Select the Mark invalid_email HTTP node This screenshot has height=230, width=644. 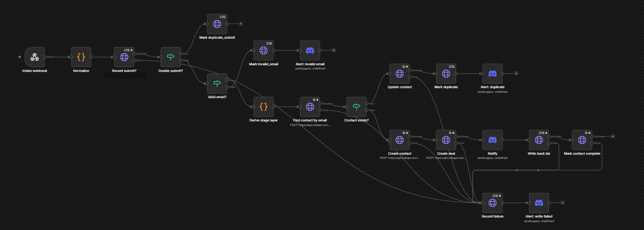264,50
